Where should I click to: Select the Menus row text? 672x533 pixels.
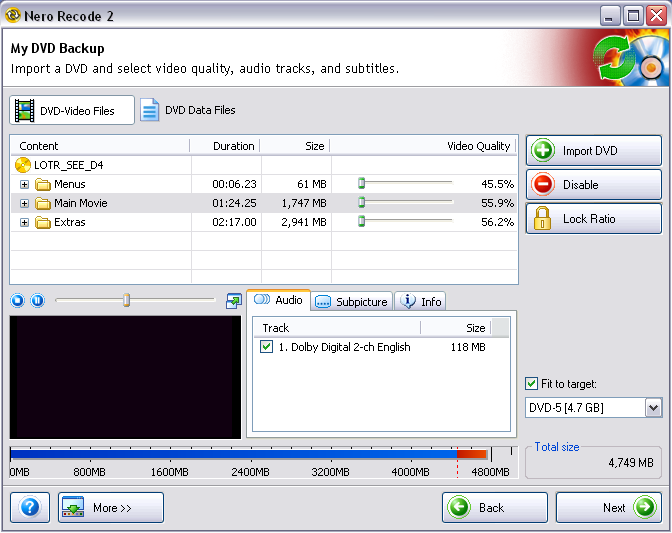point(69,184)
